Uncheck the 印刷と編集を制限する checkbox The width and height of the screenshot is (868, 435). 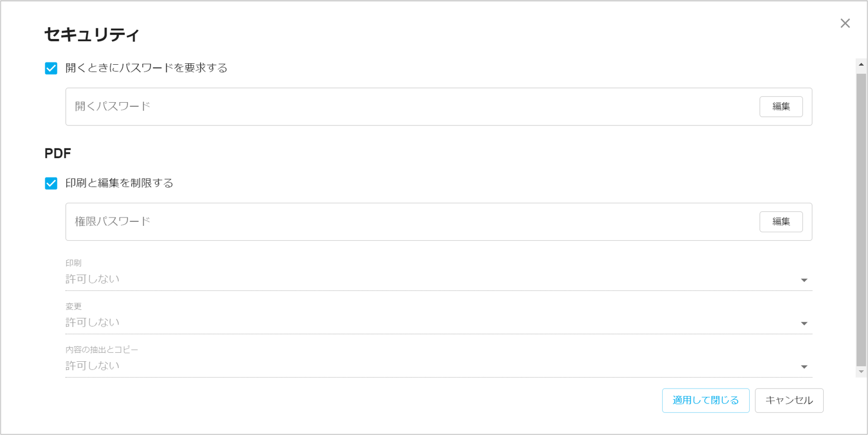click(51, 183)
